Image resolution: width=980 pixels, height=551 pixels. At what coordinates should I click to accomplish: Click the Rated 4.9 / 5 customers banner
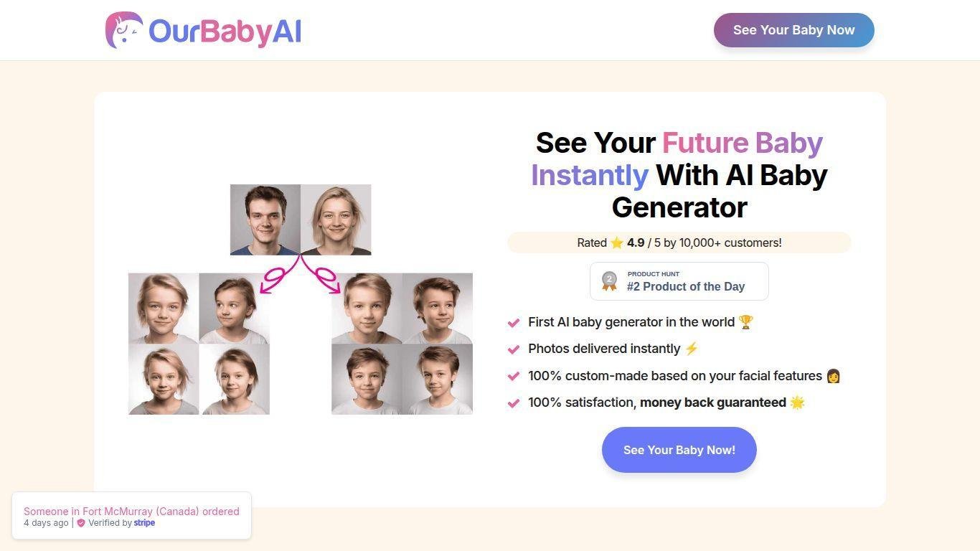tap(679, 242)
